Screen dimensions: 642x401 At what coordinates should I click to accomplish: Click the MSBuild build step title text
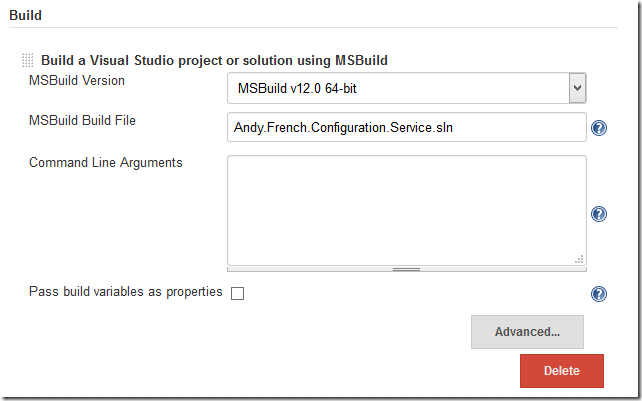click(x=214, y=61)
